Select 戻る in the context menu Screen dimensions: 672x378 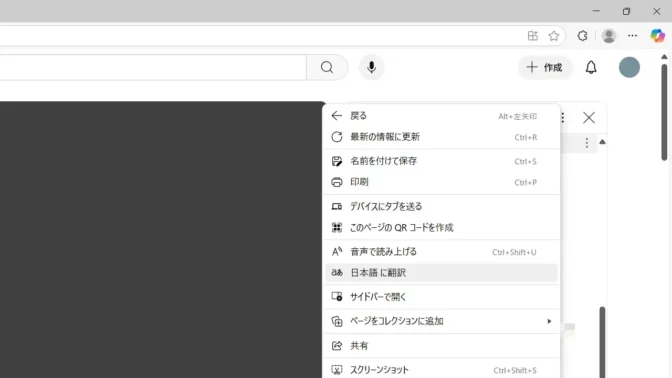[441, 116]
